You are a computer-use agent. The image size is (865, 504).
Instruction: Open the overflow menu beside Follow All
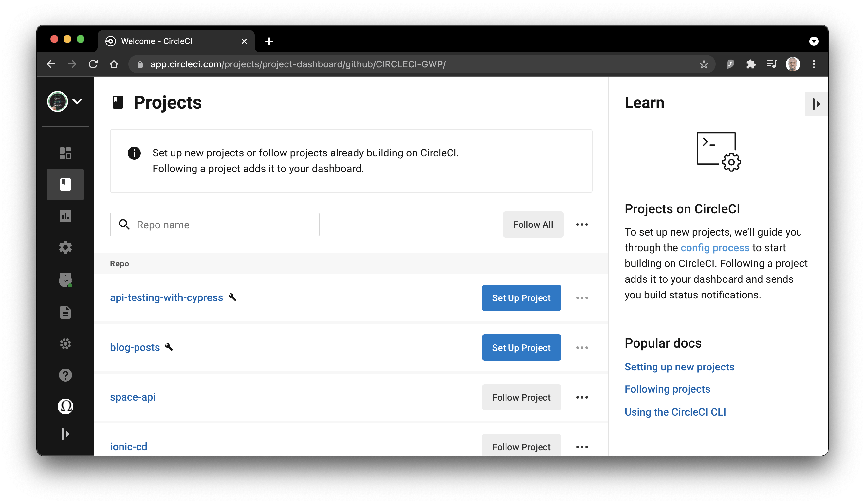pos(581,225)
